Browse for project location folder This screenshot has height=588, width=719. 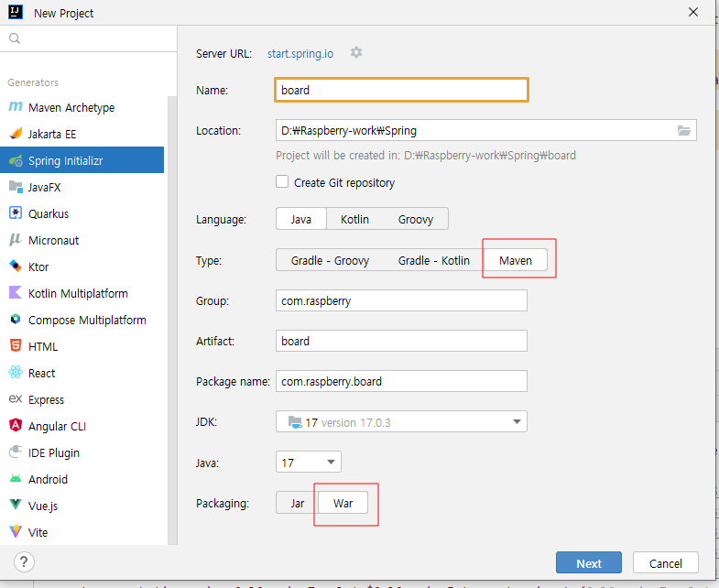point(683,130)
